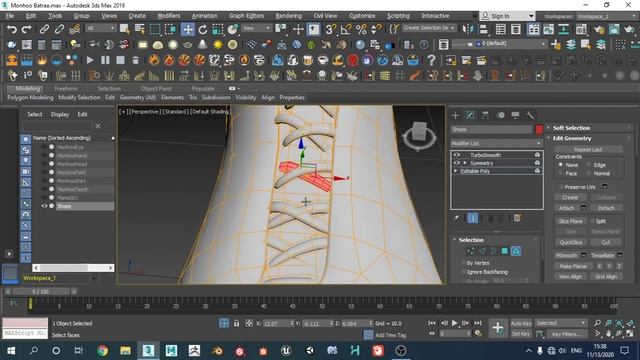
Task: Click the Detach button
Action: click(606, 208)
